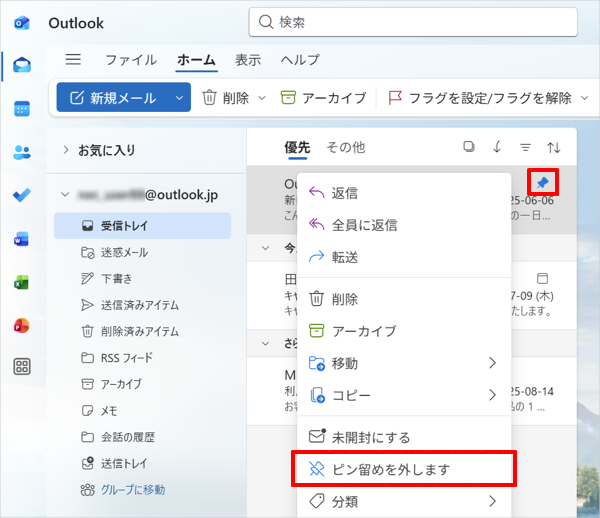The image size is (600, 518).
Task: Choose アーカイブ from context menu
Action: pyautogui.click(x=404, y=331)
